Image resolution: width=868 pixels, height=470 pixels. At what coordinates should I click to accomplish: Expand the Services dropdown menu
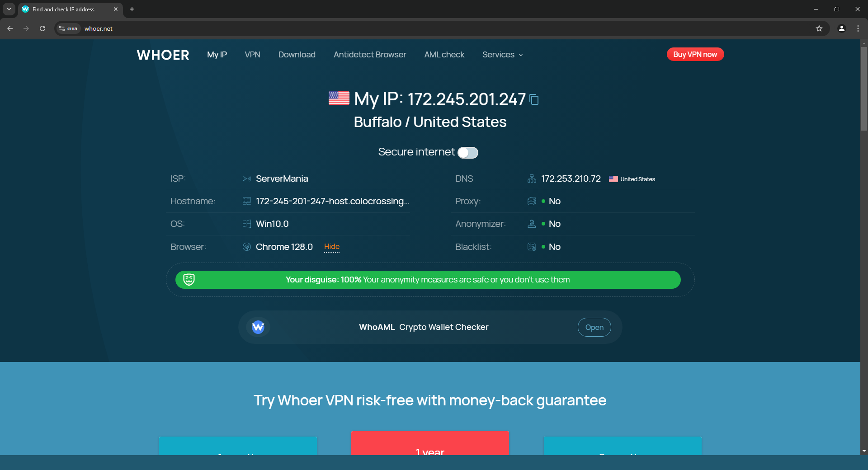point(502,55)
